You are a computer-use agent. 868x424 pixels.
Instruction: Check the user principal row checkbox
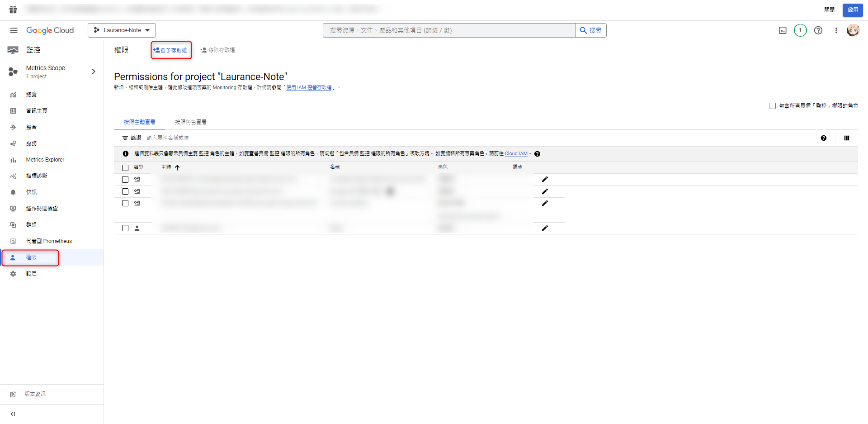point(125,228)
